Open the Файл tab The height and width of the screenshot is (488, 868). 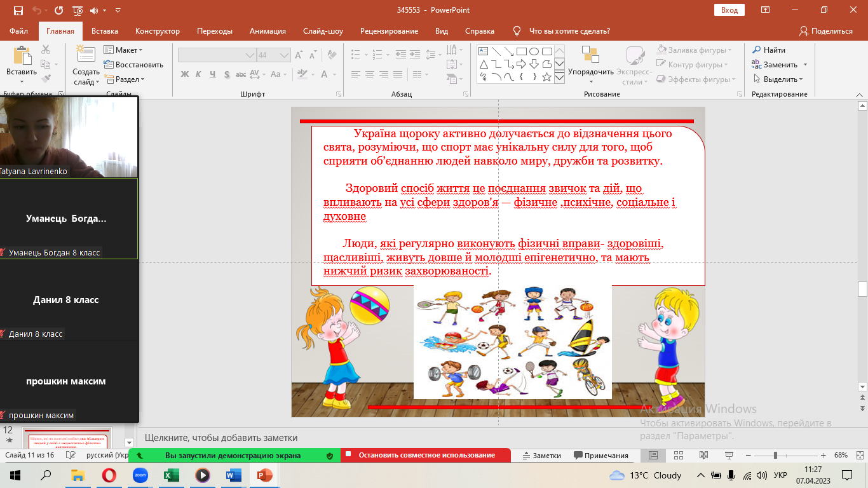(x=19, y=31)
